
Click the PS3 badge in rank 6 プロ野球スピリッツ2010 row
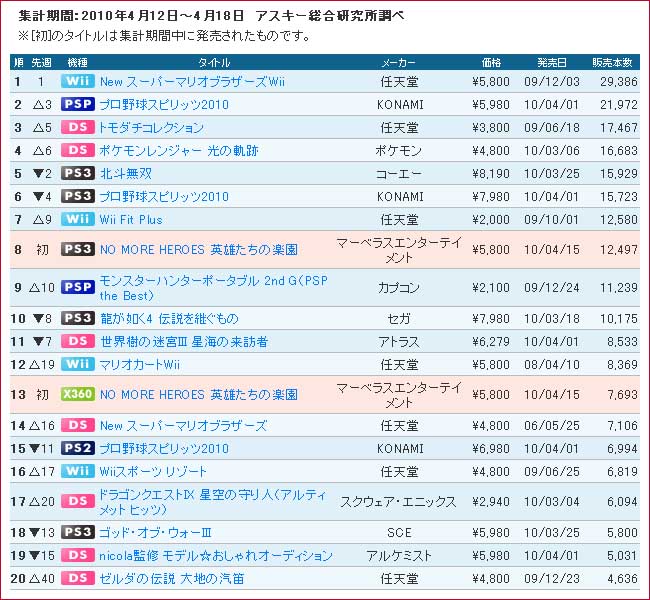tap(78, 196)
